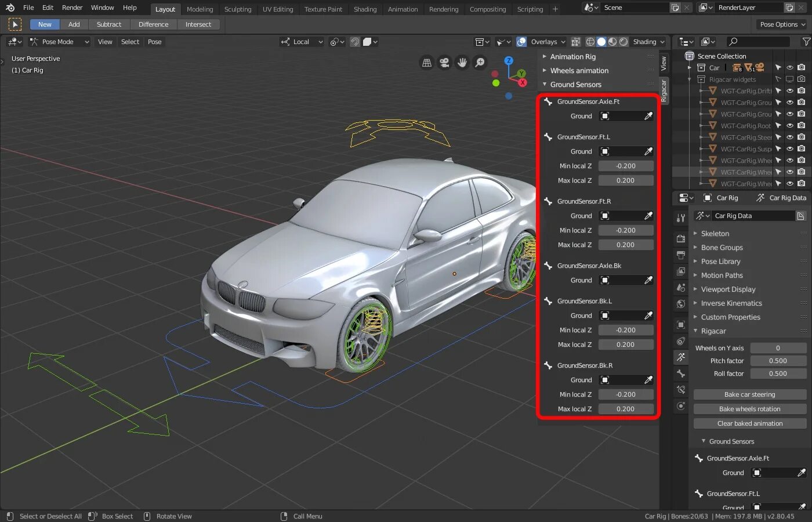Toggle render visibility of Car collection
This screenshot has width=812, height=522.
pyautogui.click(x=801, y=68)
